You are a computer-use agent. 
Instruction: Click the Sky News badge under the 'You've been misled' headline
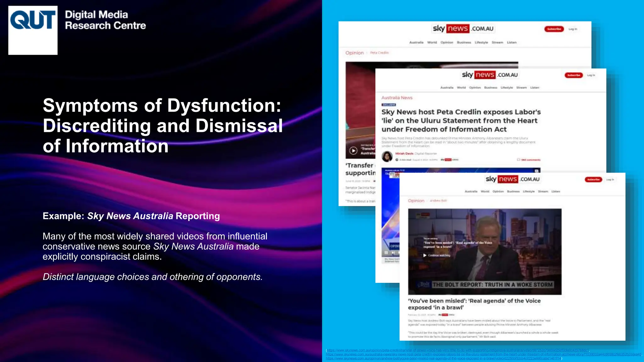point(447,315)
